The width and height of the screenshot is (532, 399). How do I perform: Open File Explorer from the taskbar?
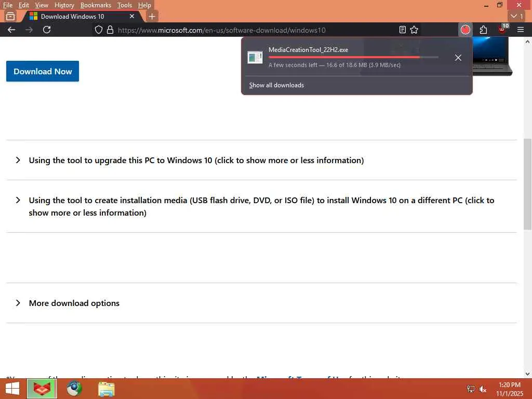pyautogui.click(x=106, y=389)
